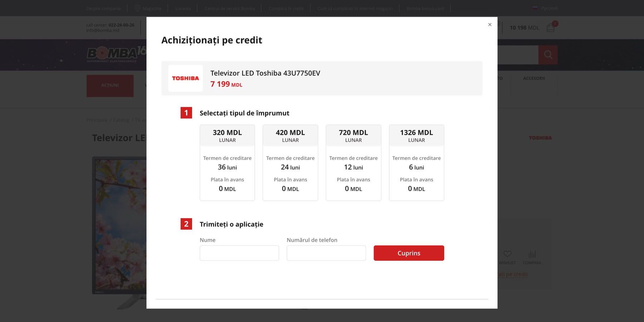Focus the Nume input field
The height and width of the screenshot is (322, 644).
click(239, 253)
